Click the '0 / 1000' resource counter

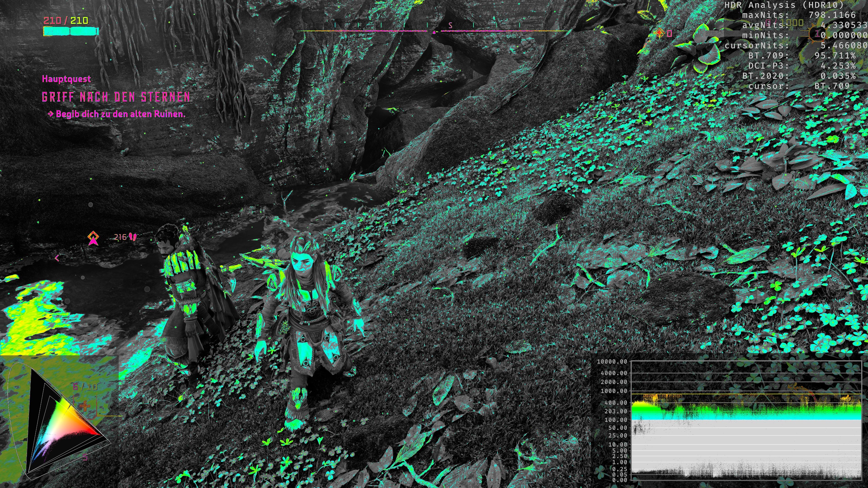coord(784,23)
